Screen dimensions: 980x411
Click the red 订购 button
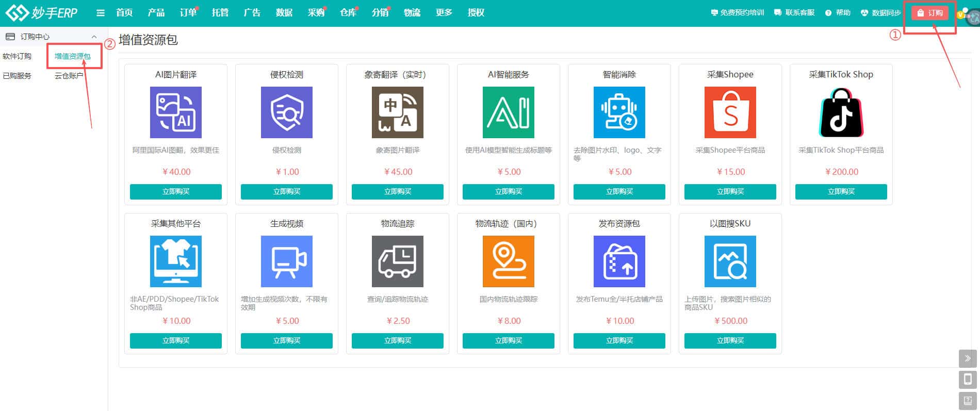(930, 13)
